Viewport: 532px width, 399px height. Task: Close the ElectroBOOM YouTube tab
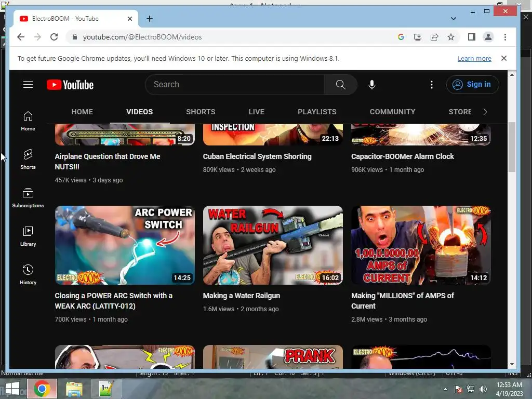pos(129,19)
